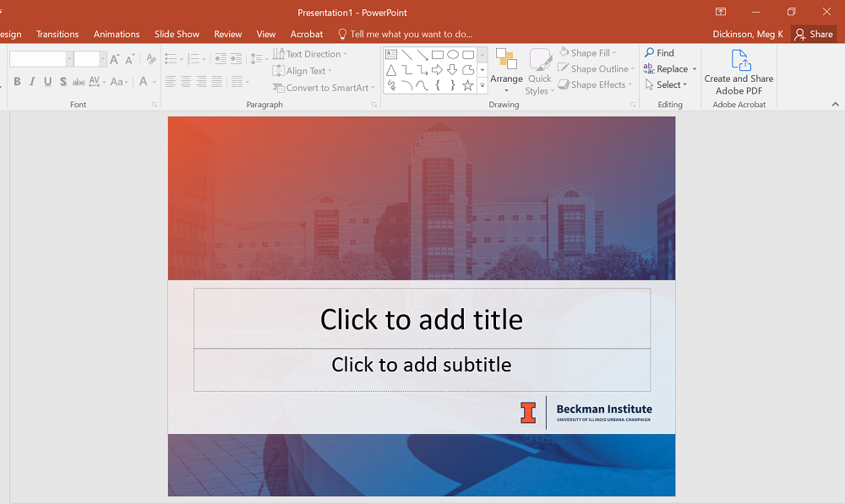The image size is (845, 504).
Task: Open the Align Text menu
Action: [302, 71]
